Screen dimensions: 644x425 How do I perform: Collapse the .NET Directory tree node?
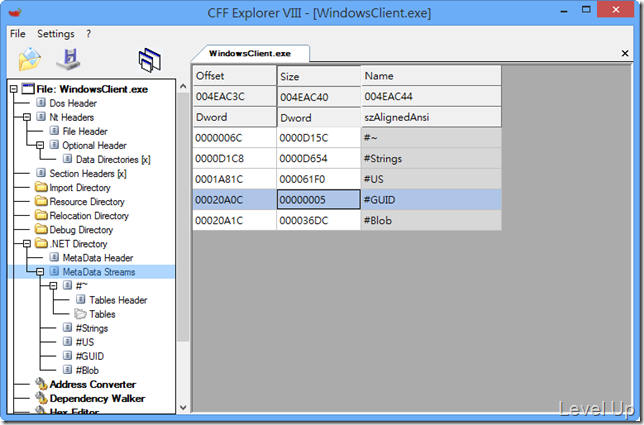click(x=27, y=244)
